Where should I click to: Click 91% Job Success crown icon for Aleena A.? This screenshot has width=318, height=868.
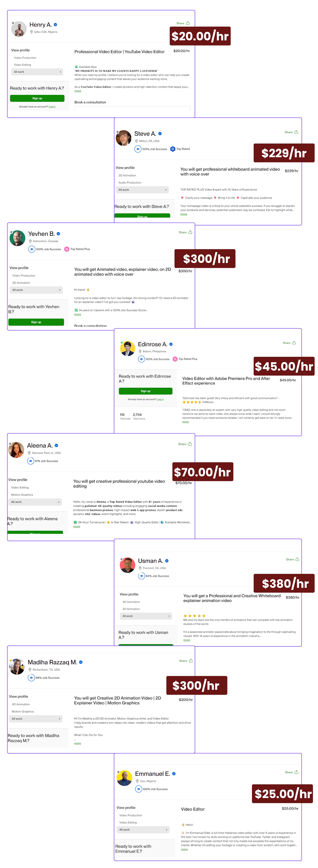[31, 461]
